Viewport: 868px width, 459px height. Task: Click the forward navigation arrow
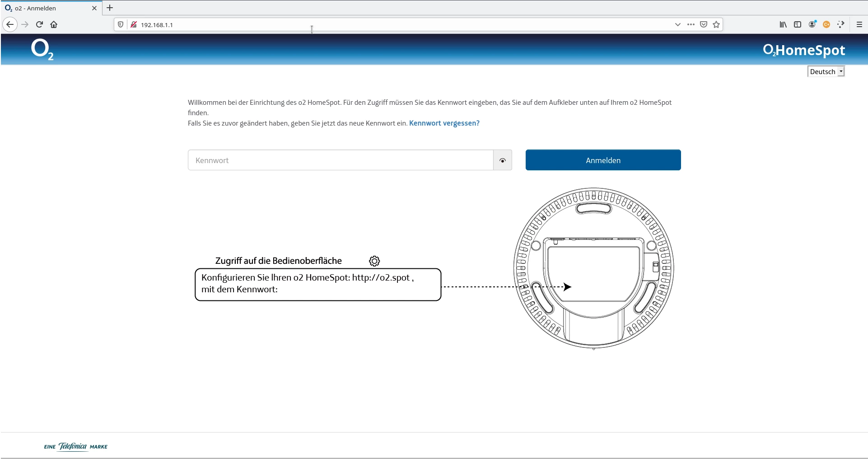click(x=25, y=24)
